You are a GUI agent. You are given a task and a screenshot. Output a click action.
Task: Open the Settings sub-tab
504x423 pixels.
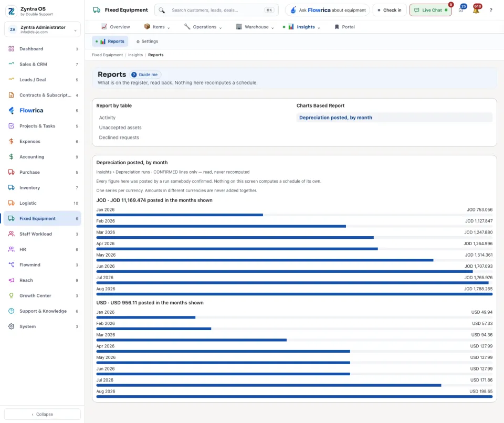click(147, 41)
